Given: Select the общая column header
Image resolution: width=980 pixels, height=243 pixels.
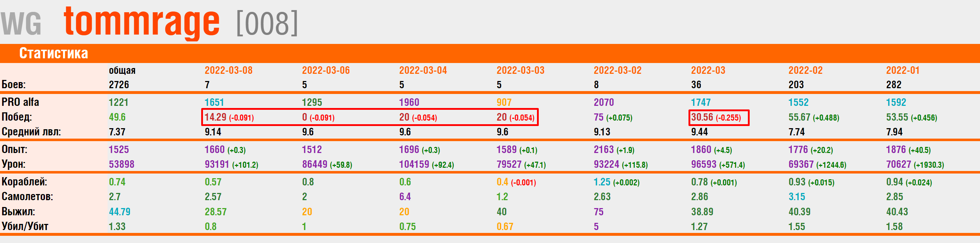Looking at the screenshot, I should (122, 70).
